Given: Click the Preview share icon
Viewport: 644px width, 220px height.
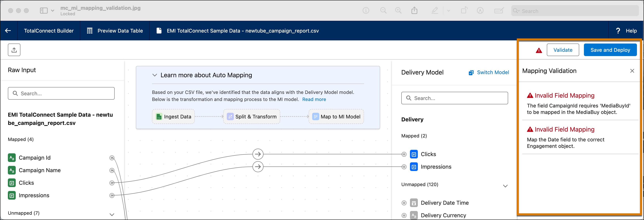Looking at the screenshot, I should pyautogui.click(x=414, y=10).
